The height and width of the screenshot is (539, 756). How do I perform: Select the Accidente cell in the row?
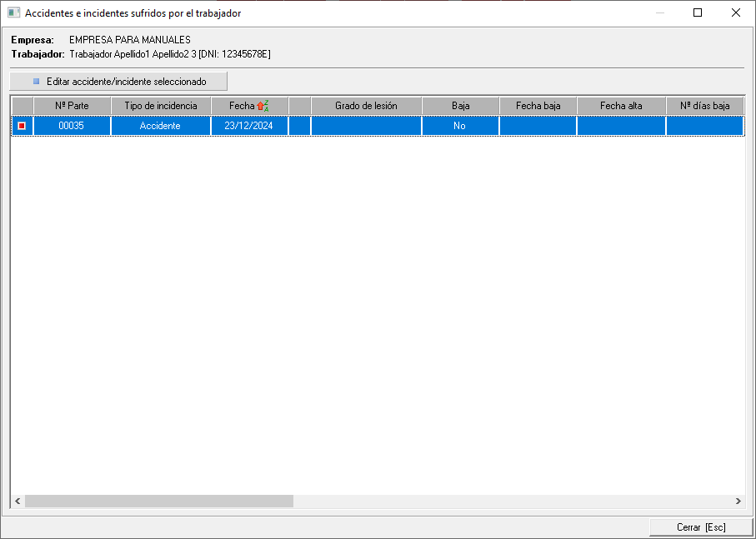(x=160, y=126)
